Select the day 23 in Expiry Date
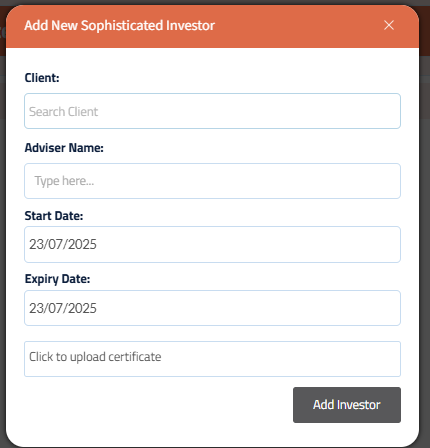The width and height of the screenshot is (430, 448). pyautogui.click(x=36, y=308)
